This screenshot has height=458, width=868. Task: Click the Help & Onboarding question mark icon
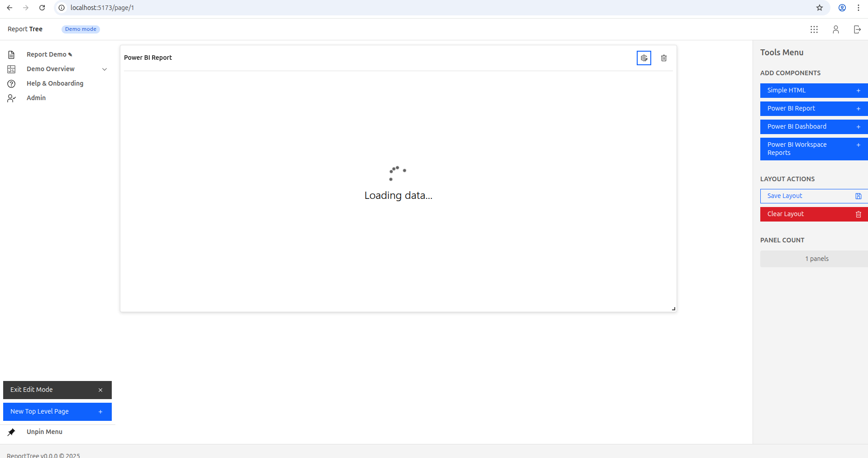coord(11,83)
